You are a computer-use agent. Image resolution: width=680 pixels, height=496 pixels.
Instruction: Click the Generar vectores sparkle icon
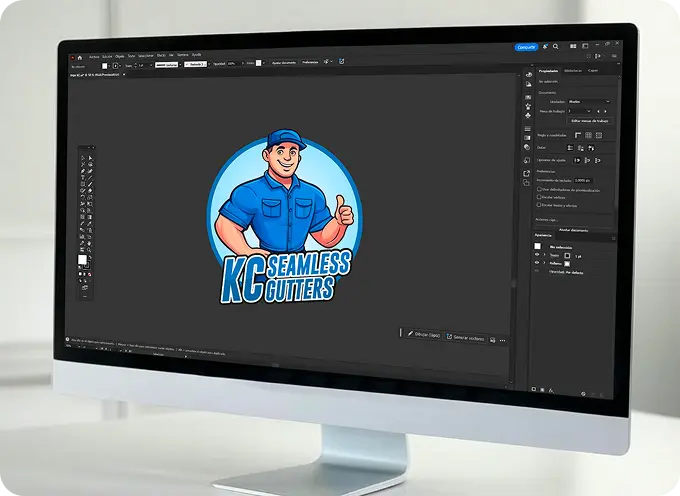coord(450,337)
